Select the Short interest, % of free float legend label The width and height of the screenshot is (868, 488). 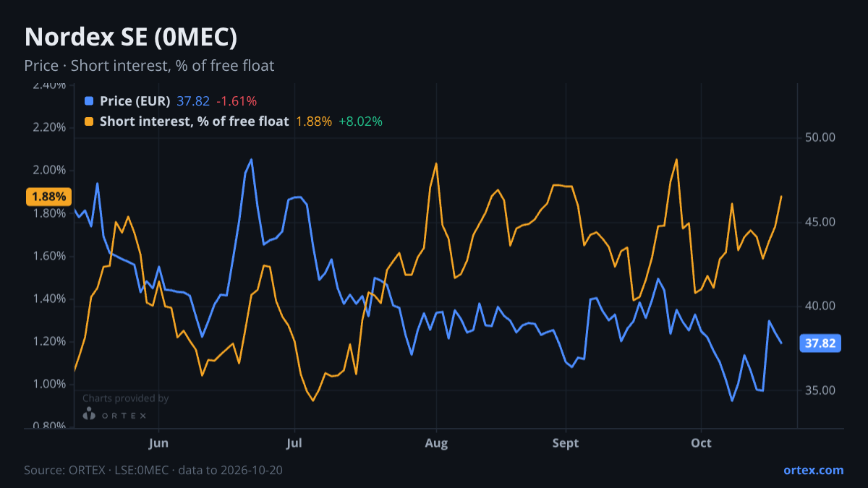[194, 121]
